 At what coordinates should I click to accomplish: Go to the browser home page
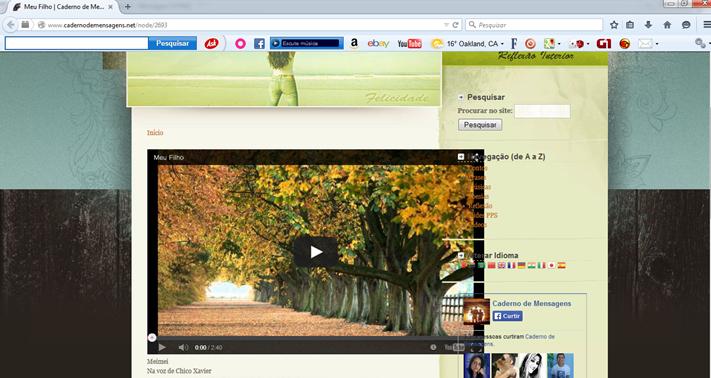tap(667, 25)
